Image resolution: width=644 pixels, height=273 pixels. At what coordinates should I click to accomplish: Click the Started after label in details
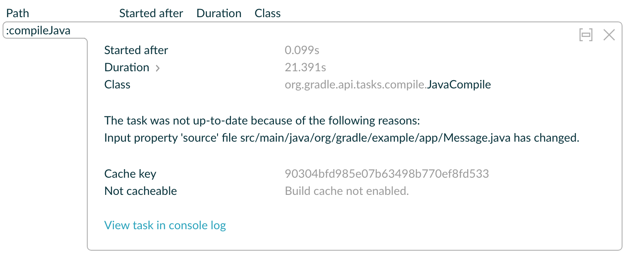(x=136, y=50)
